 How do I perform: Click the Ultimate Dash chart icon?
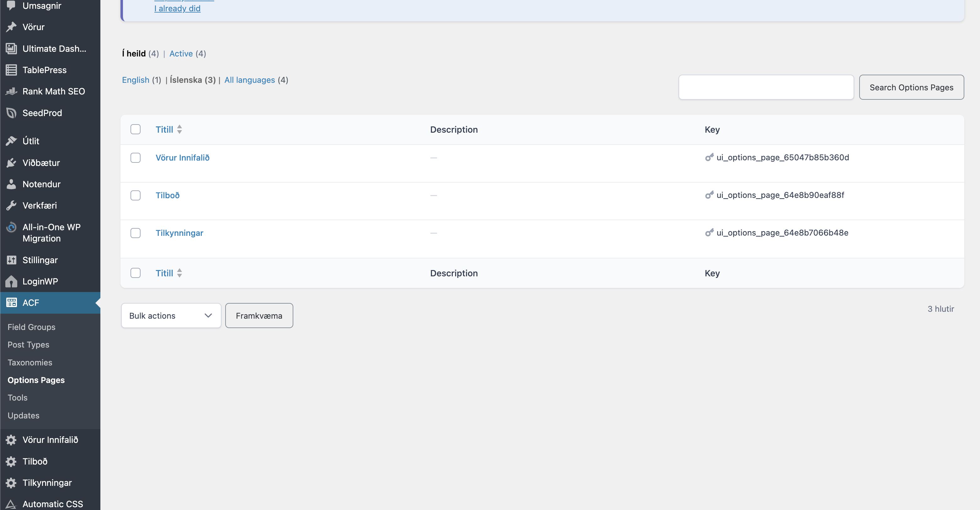point(11,49)
